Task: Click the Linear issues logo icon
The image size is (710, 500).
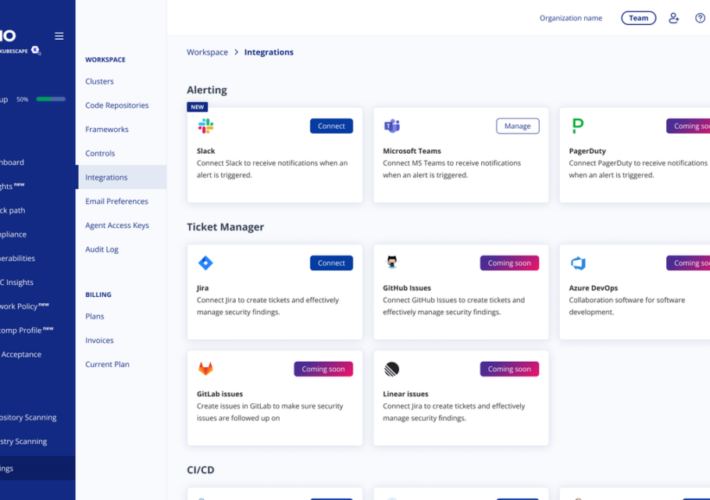Action: coord(392,369)
